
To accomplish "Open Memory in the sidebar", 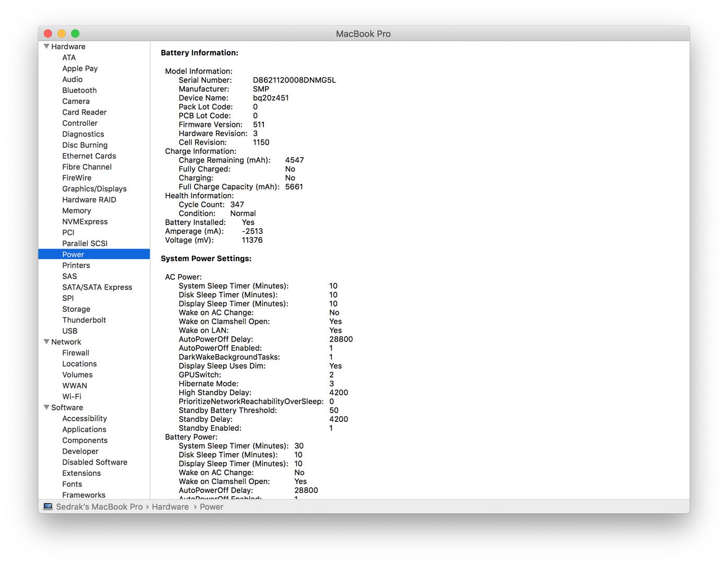I will click(77, 211).
